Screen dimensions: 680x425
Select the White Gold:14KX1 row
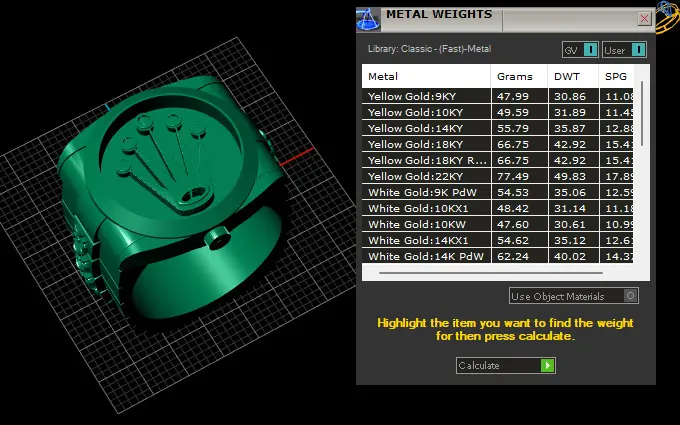tap(497, 241)
